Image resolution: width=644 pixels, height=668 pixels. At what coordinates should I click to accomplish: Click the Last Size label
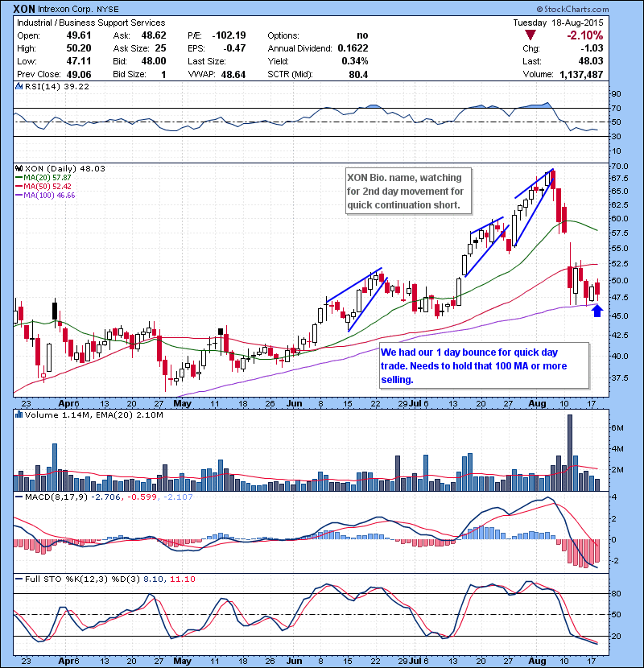click(207, 61)
